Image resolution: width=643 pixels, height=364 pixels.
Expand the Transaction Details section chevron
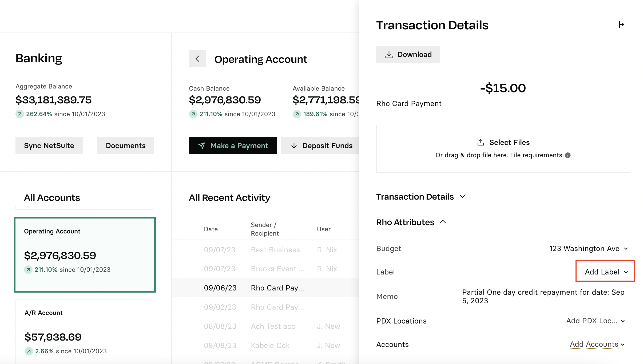pos(463,196)
